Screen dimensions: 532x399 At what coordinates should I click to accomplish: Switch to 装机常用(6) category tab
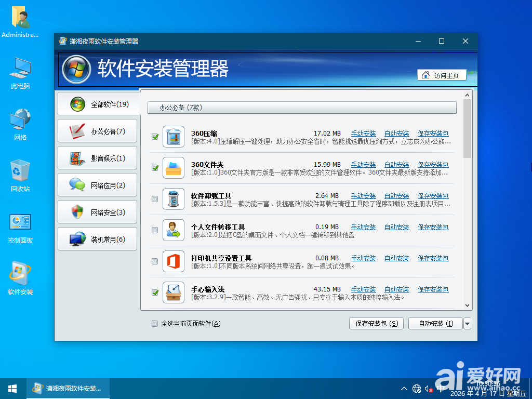pos(98,239)
